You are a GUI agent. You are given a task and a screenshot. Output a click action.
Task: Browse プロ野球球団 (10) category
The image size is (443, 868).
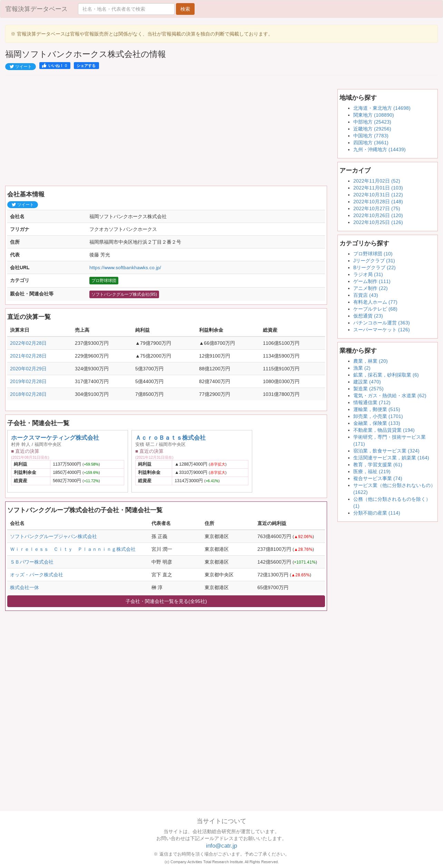[373, 254]
